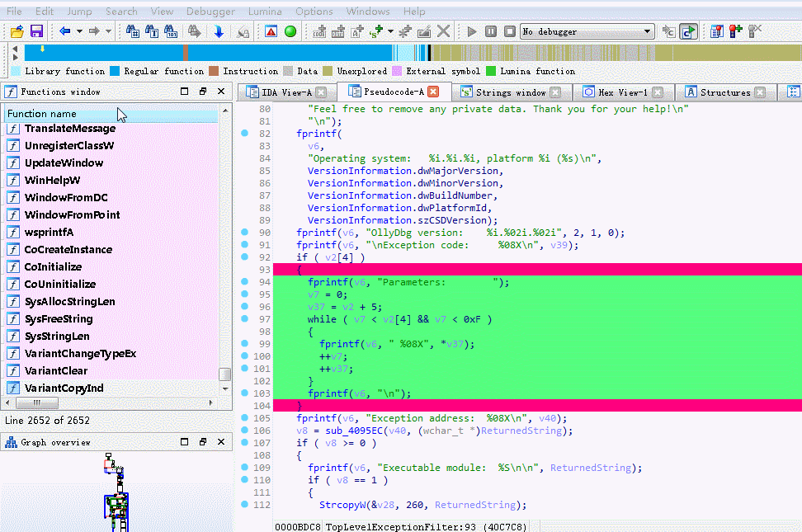Switch to the Strings window tab
The height and width of the screenshot is (532, 802).
[511, 92]
